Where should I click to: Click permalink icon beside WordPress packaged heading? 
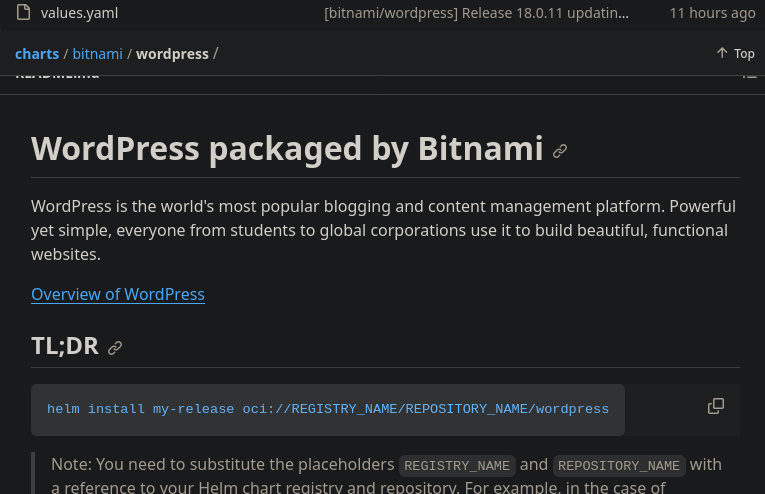[x=560, y=151]
